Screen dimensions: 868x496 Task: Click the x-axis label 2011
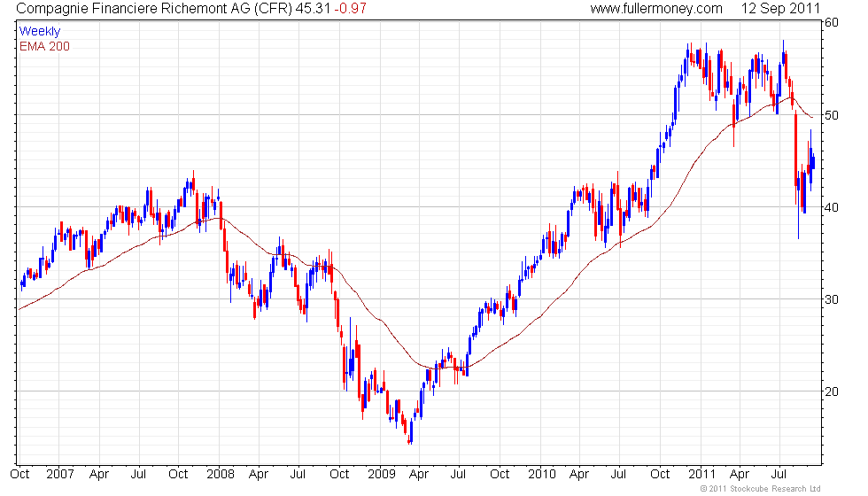pyautogui.click(x=701, y=475)
